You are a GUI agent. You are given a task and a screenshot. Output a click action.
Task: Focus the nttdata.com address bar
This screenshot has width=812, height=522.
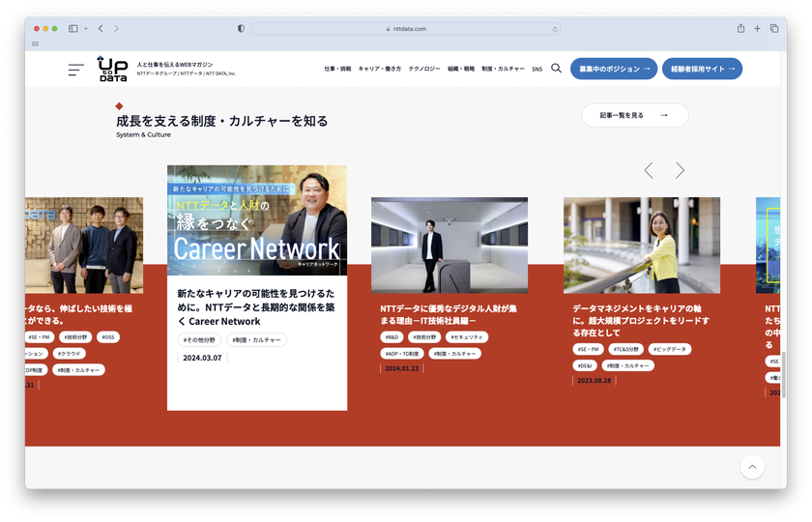(x=406, y=29)
